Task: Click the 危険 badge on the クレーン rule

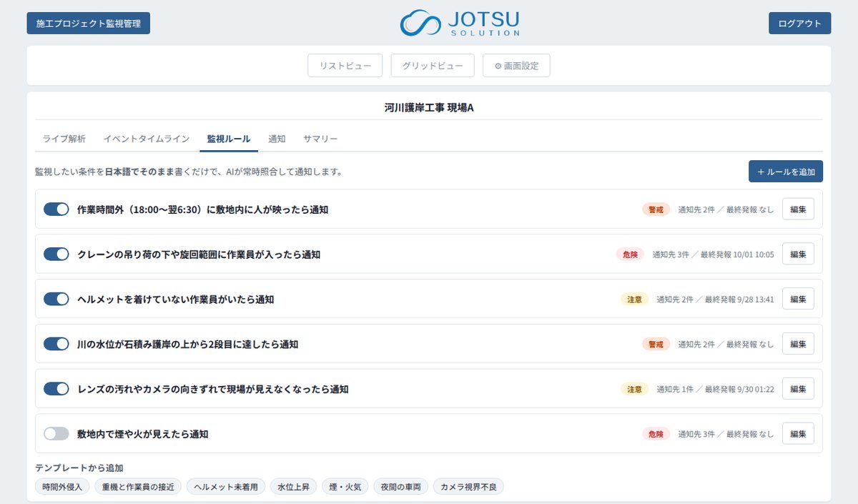Action: click(630, 255)
